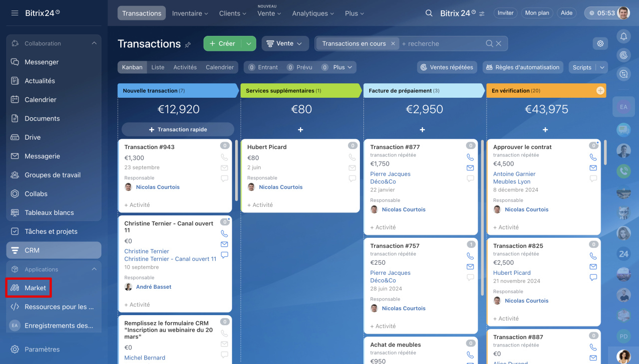
Task: Click email icon on Approuver le contrat card
Action: click(x=593, y=168)
